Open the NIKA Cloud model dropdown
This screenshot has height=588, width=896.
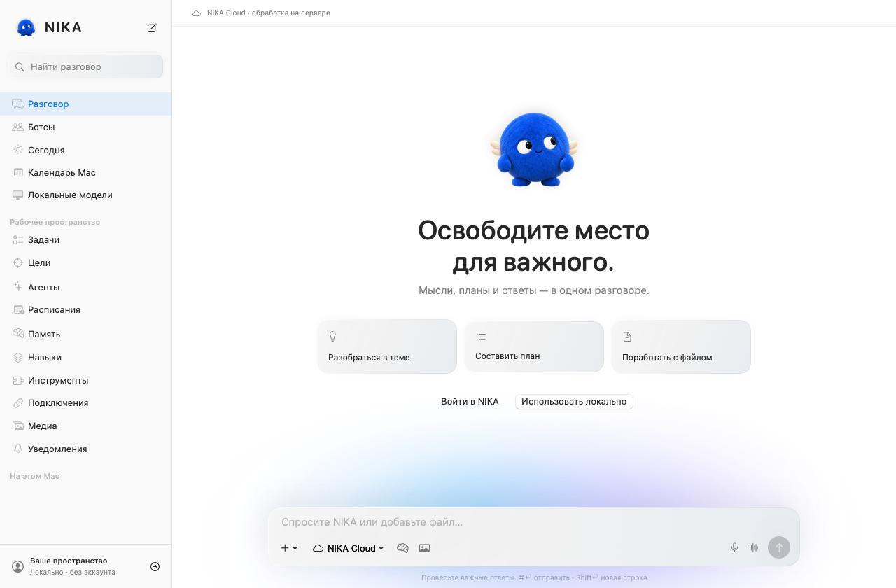tap(349, 548)
